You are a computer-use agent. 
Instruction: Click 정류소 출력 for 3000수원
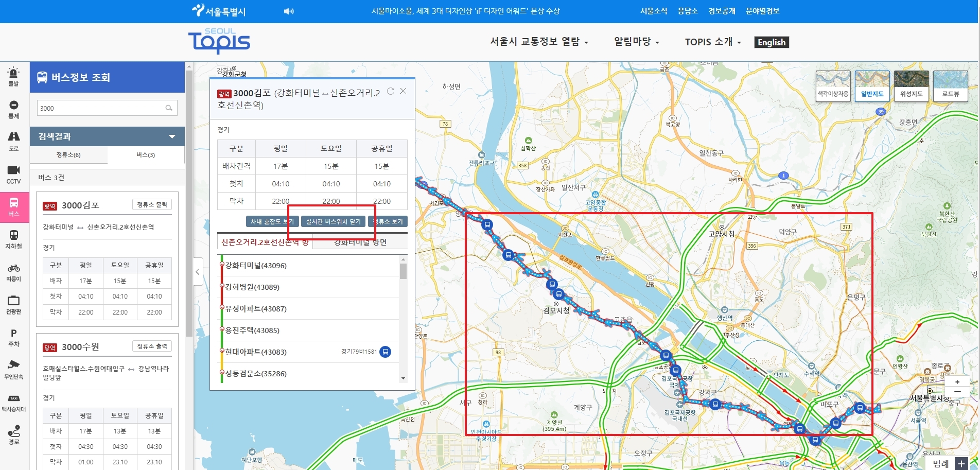[x=152, y=346]
